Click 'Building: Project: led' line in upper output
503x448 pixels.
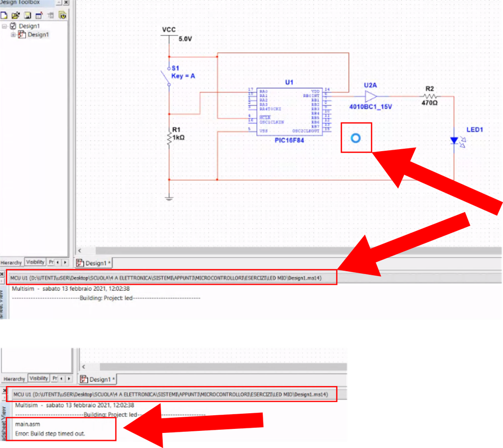[106, 298]
